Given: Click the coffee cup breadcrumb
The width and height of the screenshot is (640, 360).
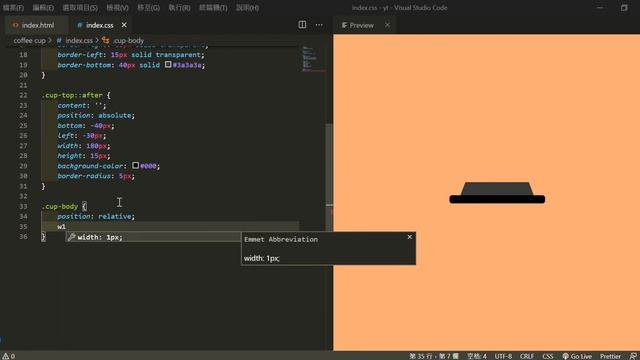Looking at the screenshot, I should (x=29, y=40).
